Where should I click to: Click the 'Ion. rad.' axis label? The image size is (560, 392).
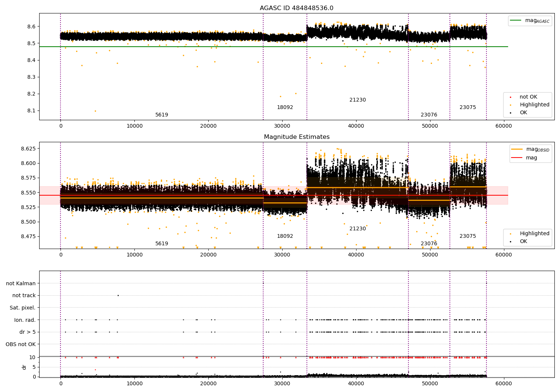[25, 320]
